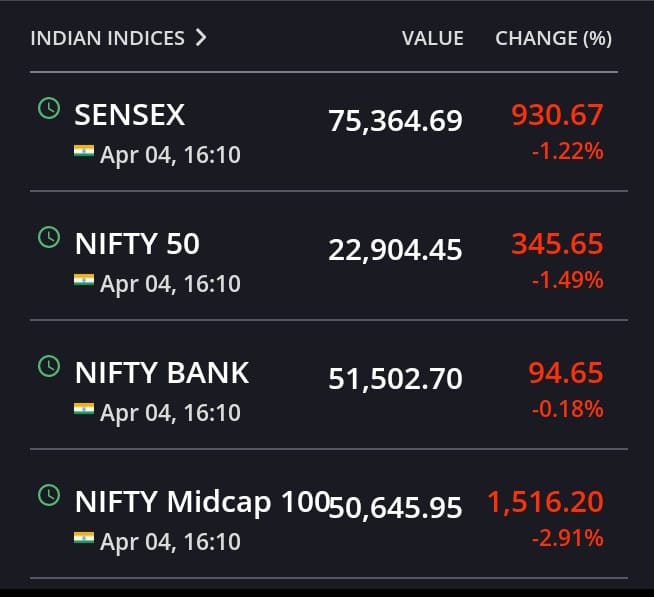The image size is (654, 597).
Task: Click the clock icon beside SENSEX
Action: (49, 108)
